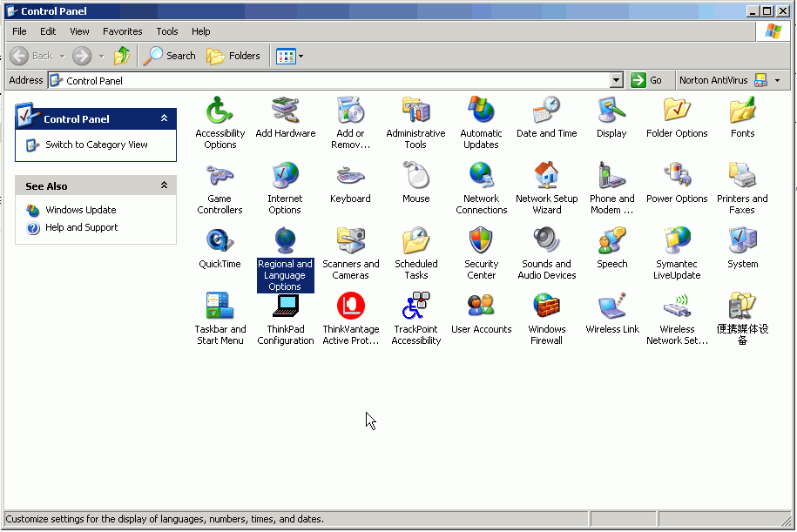Collapse the Control Panel sidebar section

164,118
